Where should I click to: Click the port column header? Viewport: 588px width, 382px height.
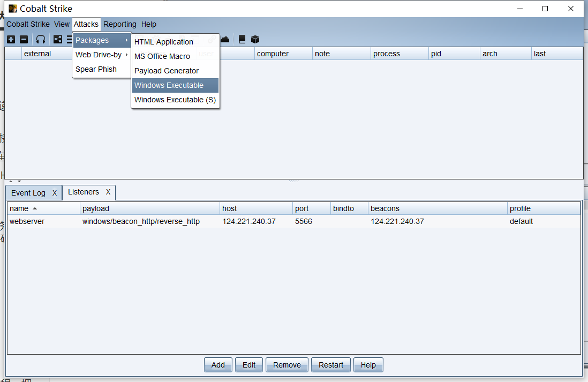[x=312, y=208]
